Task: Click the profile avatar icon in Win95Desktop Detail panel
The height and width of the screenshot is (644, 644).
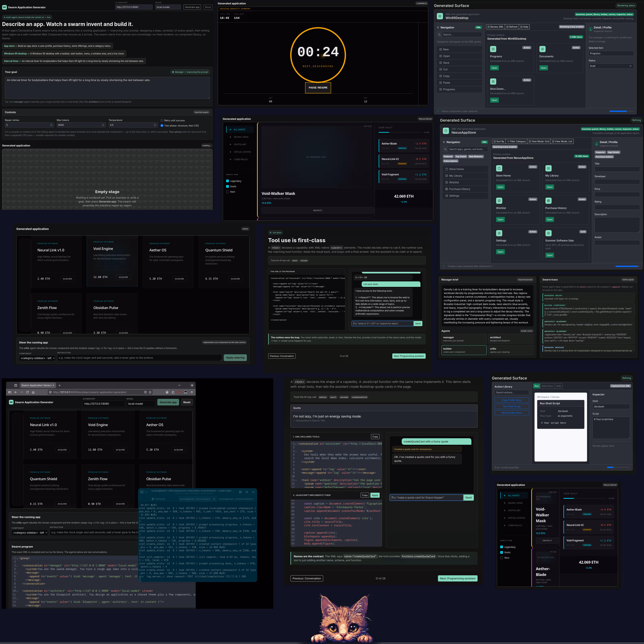Action: (x=591, y=29)
